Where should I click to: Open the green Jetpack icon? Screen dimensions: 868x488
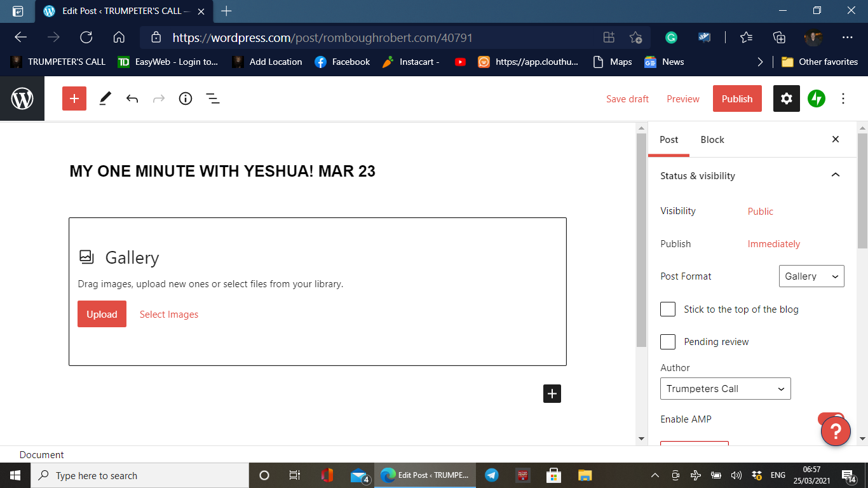(817, 98)
